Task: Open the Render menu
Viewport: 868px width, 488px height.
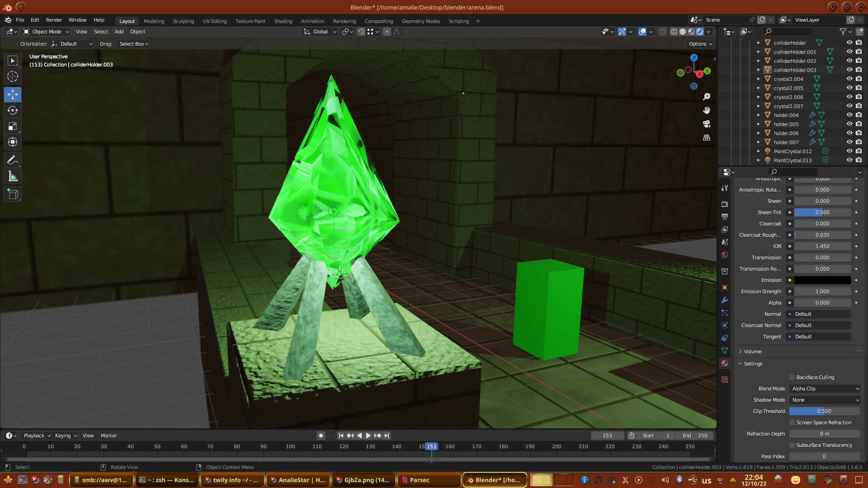Action: tap(54, 20)
